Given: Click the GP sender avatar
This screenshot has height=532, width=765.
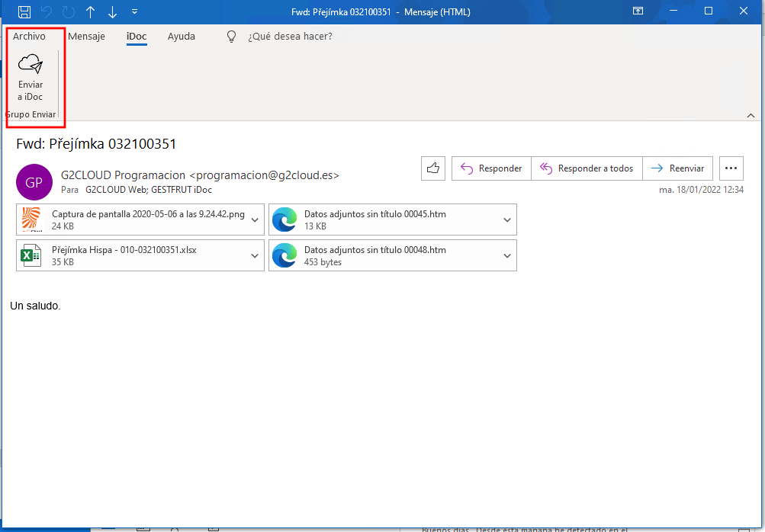Looking at the screenshot, I should click(x=34, y=182).
